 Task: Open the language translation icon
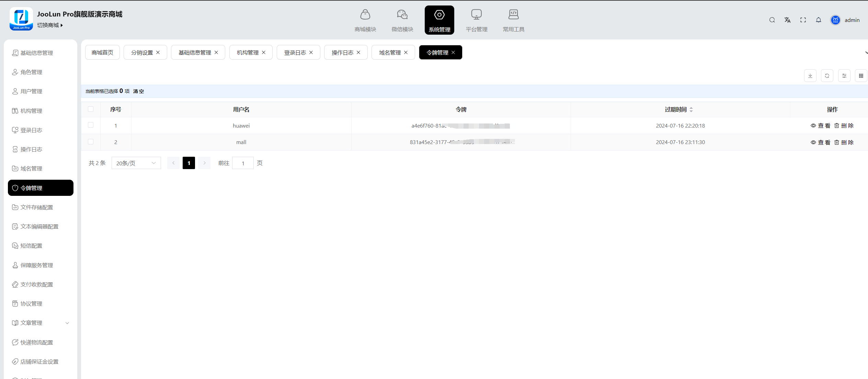(x=787, y=20)
